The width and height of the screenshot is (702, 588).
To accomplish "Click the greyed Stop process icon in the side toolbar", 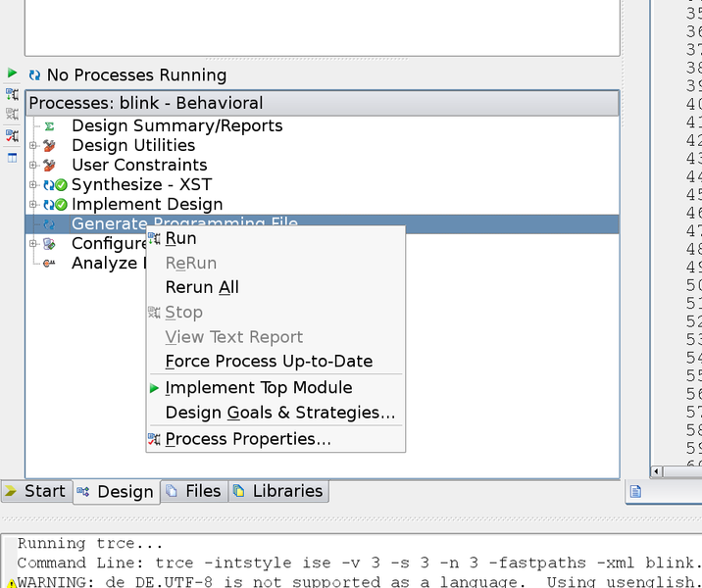I will pyautogui.click(x=12, y=114).
